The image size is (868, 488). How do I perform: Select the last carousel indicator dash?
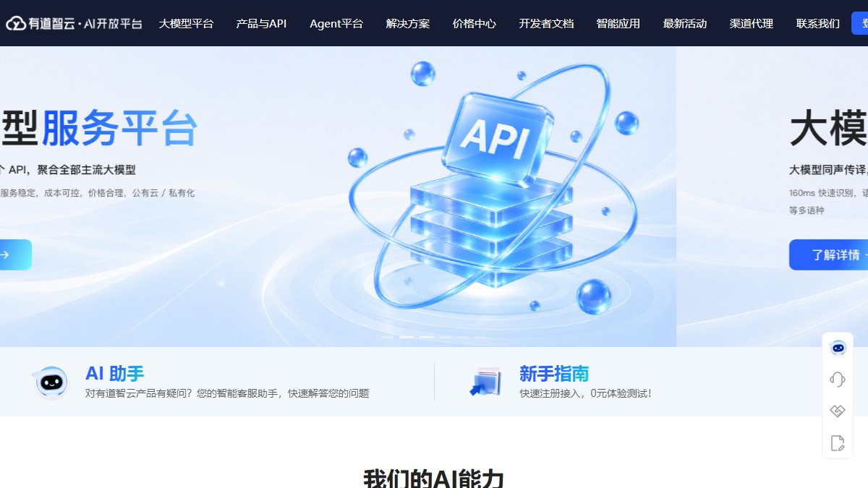(x=479, y=337)
